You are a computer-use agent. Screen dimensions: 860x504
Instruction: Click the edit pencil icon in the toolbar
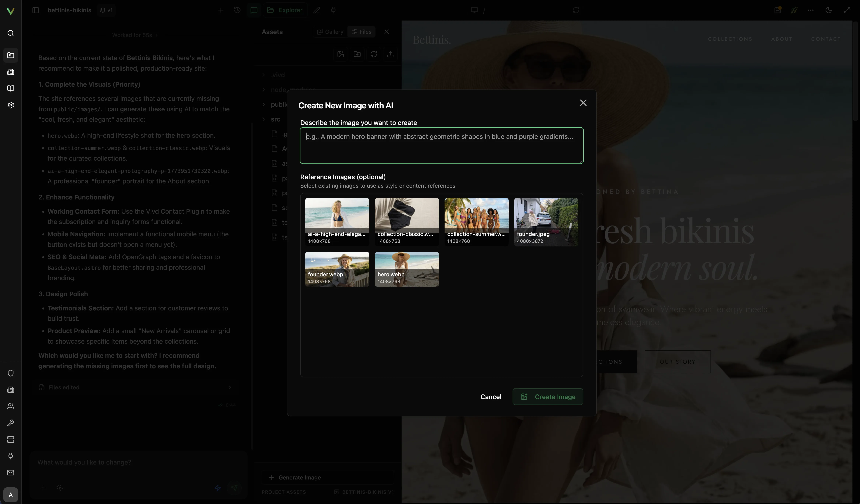tap(317, 10)
